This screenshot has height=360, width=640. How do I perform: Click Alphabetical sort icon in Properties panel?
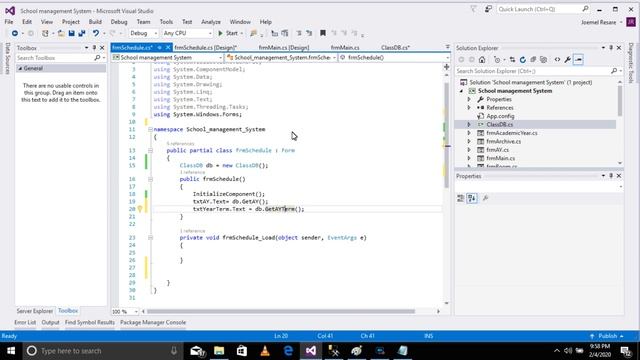click(472, 198)
